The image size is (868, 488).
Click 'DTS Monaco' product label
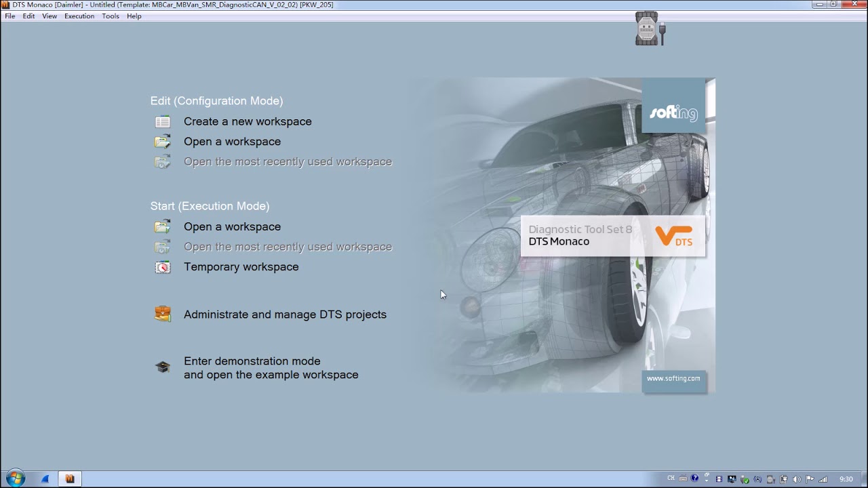pos(559,242)
